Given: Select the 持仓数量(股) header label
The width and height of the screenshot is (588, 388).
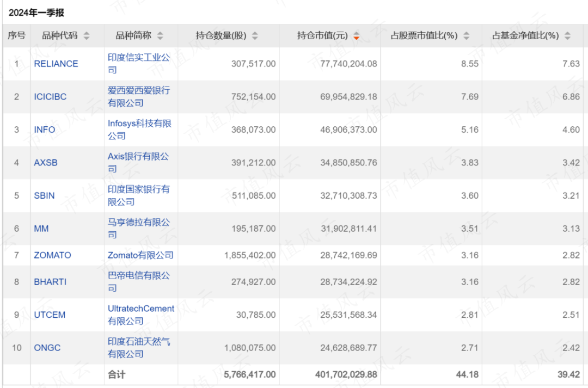Looking at the screenshot, I should (221, 35).
